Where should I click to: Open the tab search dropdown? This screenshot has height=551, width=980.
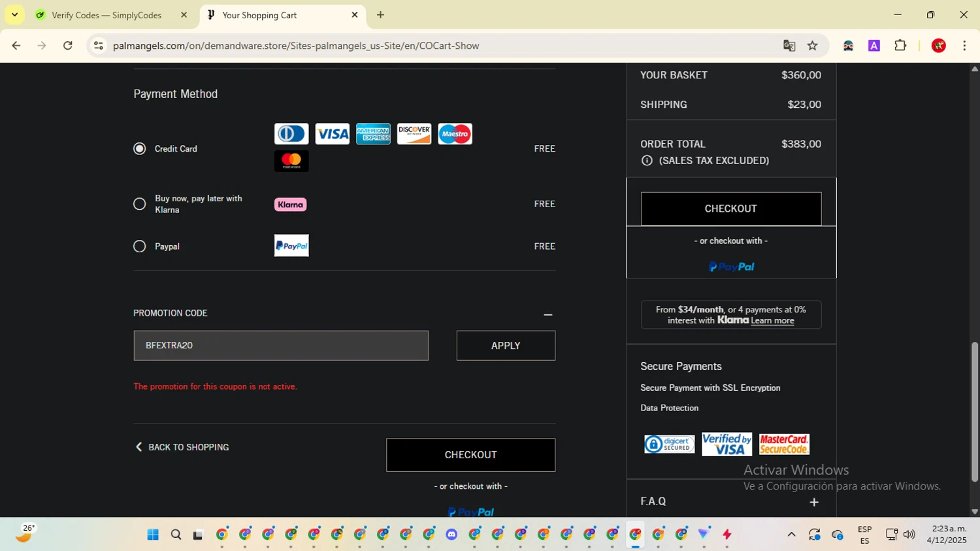tap(14, 15)
